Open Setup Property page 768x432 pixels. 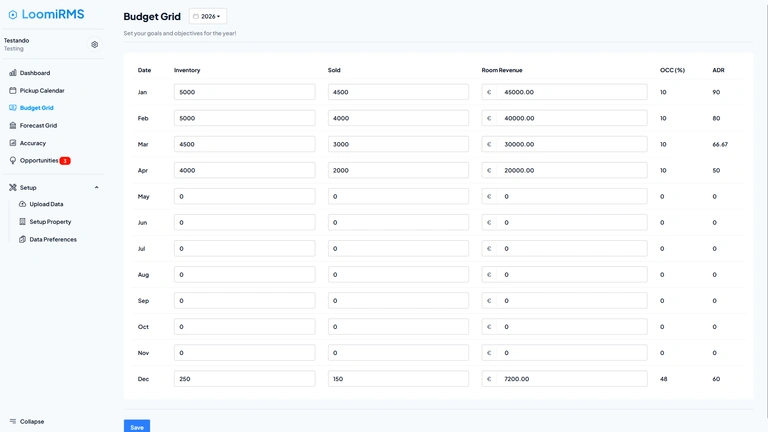pyautogui.click(x=50, y=222)
